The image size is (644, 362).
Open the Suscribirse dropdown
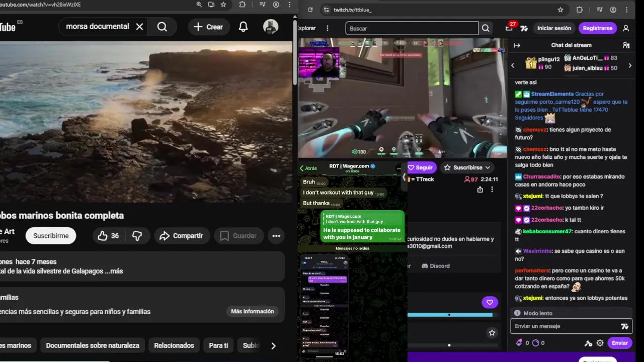(x=467, y=167)
